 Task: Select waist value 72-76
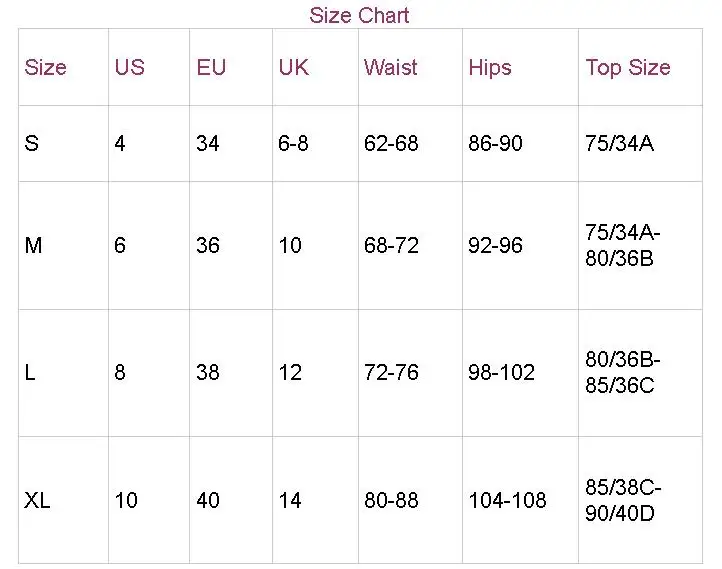click(391, 372)
